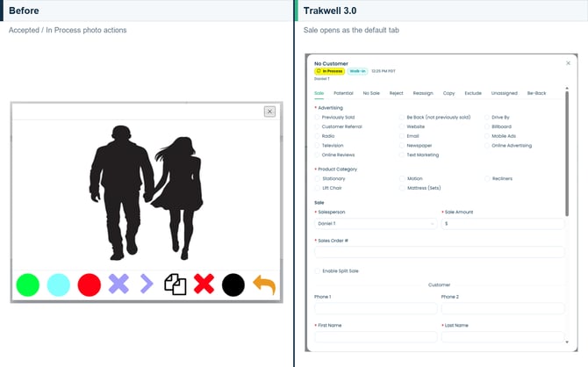This screenshot has width=588, height=367.
Task: Select Newspaper advertising option
Action: [402, 145]
